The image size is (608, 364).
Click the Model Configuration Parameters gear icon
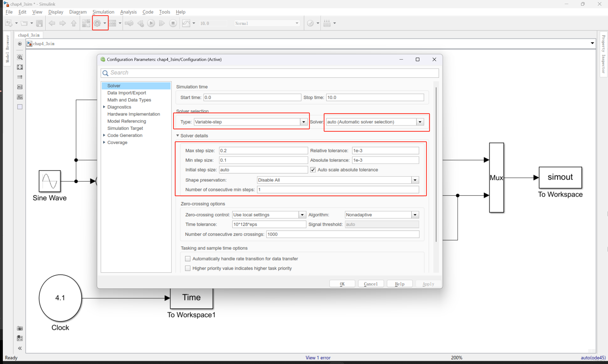click(97, 23)
